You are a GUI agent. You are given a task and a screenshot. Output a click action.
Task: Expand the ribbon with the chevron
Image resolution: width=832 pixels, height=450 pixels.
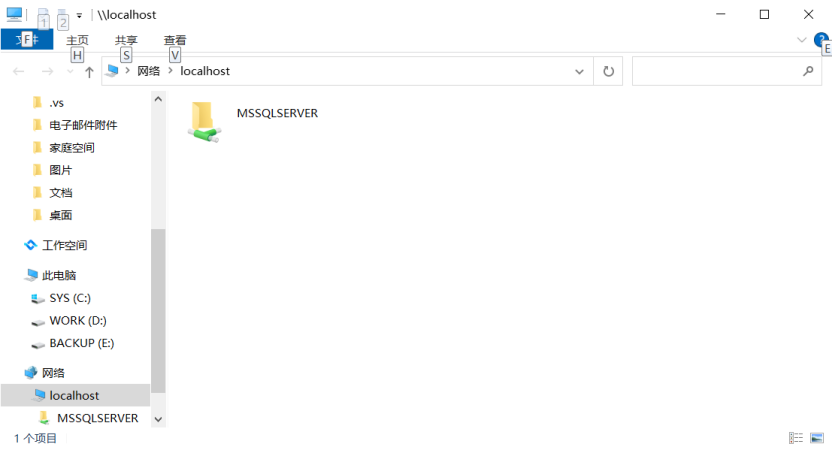click(x=801, y=40)
